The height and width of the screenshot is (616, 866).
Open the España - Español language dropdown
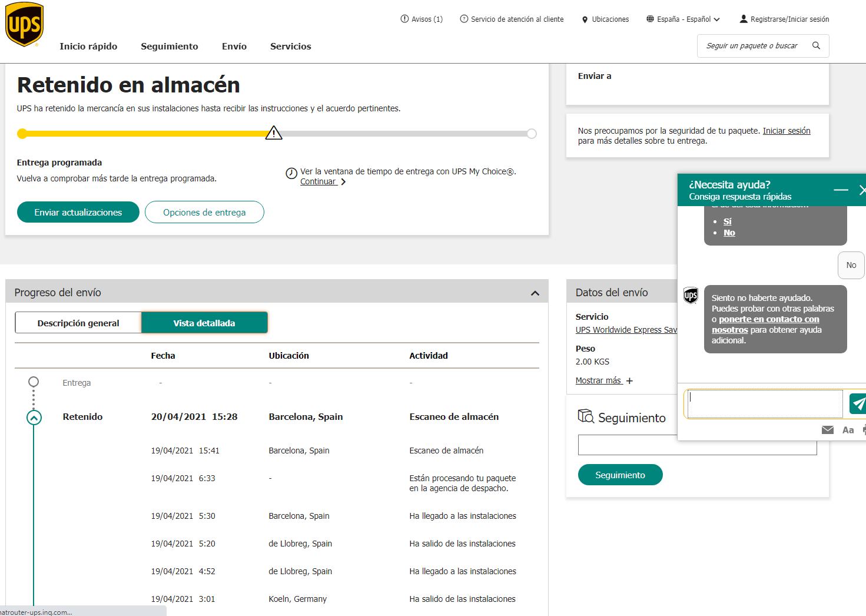(x=683, y=19)
